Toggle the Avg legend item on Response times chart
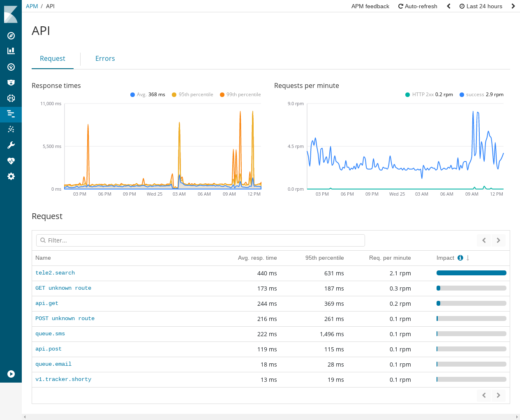The height and width of the screenshot is (420, 520). (148, 94)
